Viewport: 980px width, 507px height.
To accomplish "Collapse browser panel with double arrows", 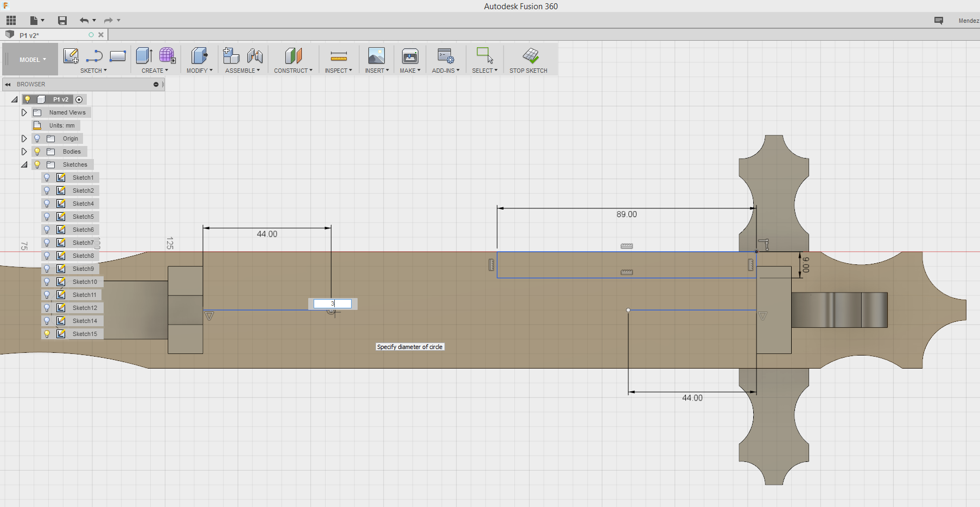I will [8, 84].
